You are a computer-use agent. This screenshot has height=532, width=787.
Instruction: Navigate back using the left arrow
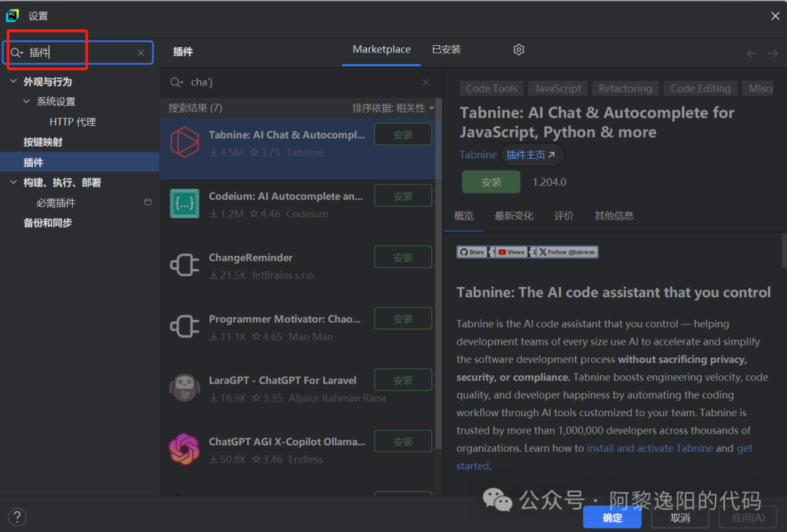[x=752, y=53]
